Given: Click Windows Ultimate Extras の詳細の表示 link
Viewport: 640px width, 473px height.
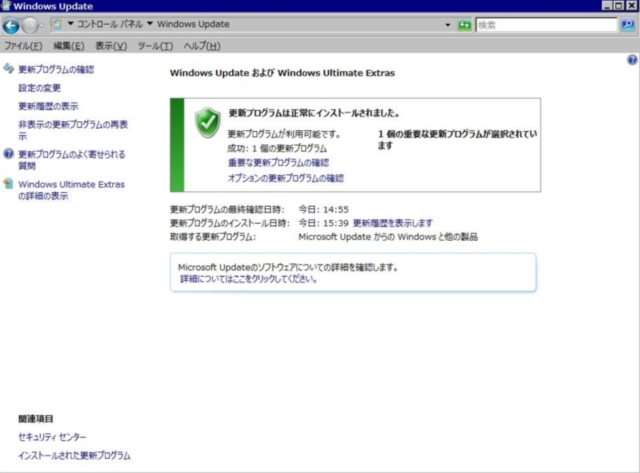Looking at the screenshot, I should click(x=71, y=190).
